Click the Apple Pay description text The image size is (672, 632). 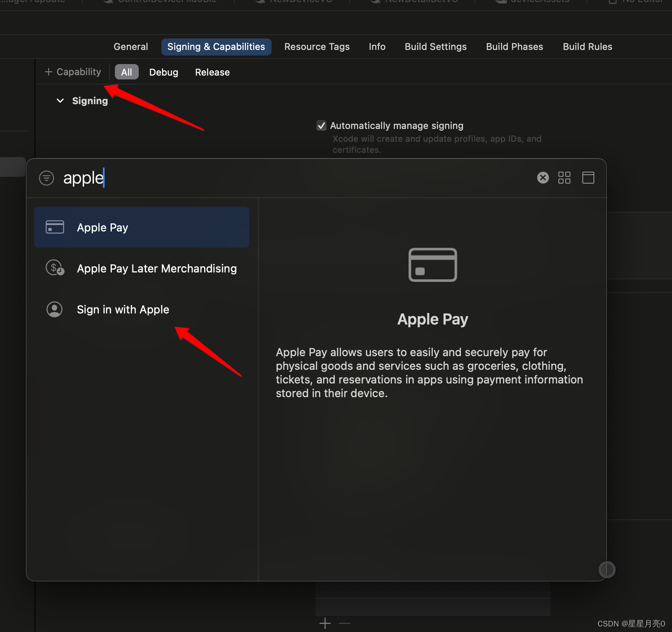(429, 373)
